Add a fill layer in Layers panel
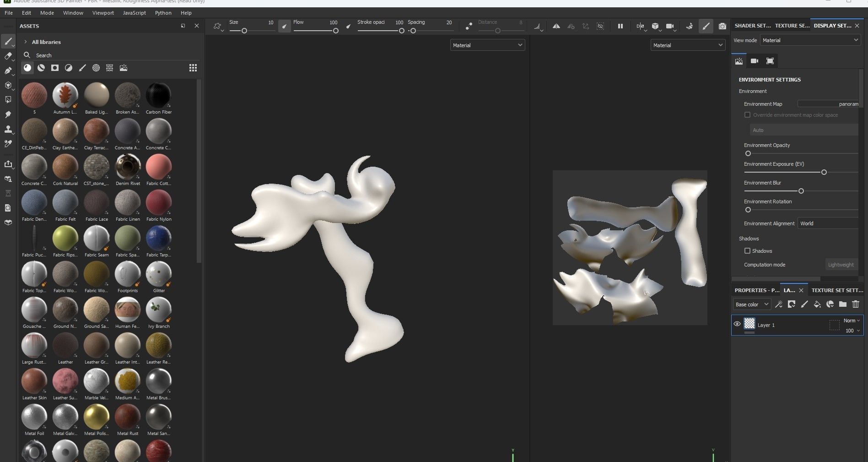Screen dimensions: 868x462 [817, 304]
